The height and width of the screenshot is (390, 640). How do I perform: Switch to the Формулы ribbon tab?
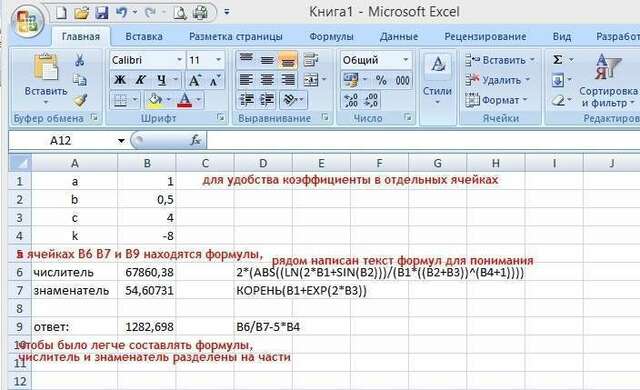coord(331,37)
